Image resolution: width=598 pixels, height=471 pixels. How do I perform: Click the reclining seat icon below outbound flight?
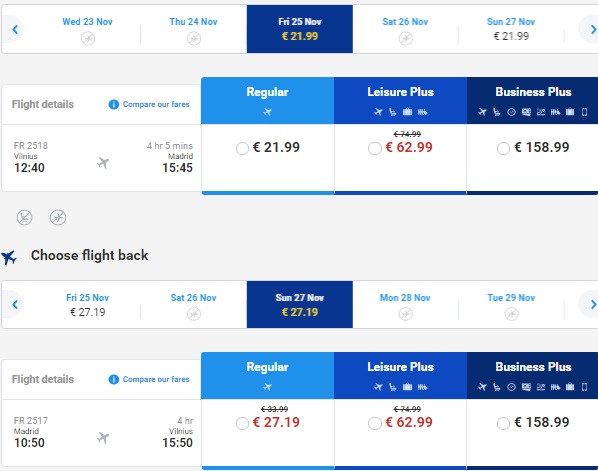point(24,217)
